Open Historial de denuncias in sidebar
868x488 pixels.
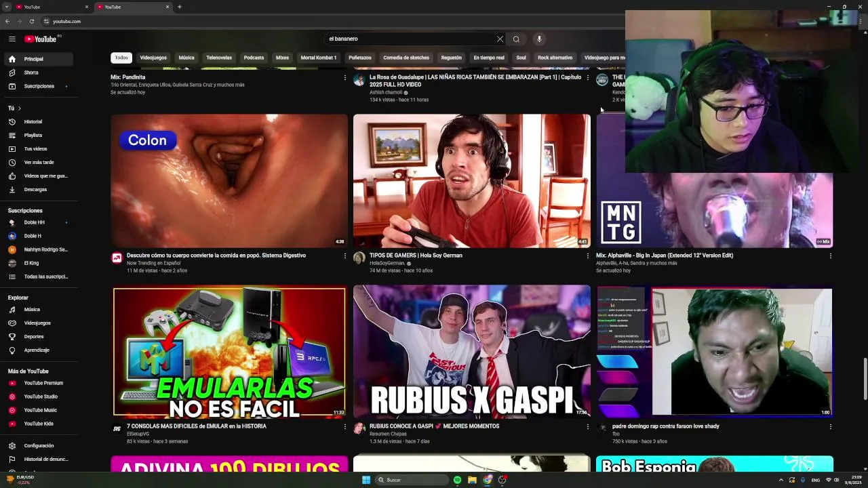(39, 459)
